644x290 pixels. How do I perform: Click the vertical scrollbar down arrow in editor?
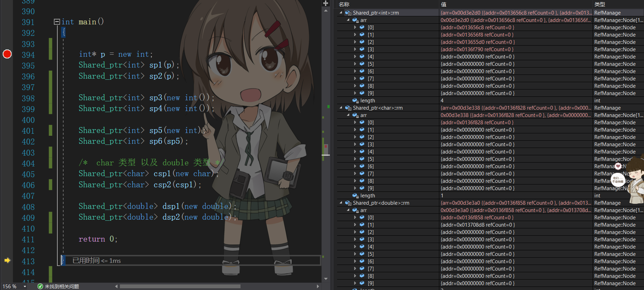click(326, 279)
